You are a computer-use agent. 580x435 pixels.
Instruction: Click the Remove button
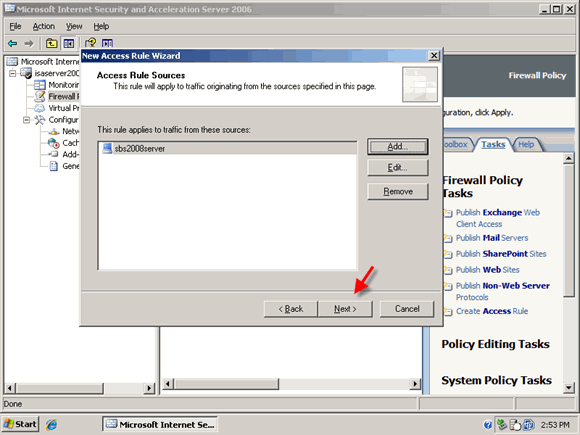coord(398,192)
